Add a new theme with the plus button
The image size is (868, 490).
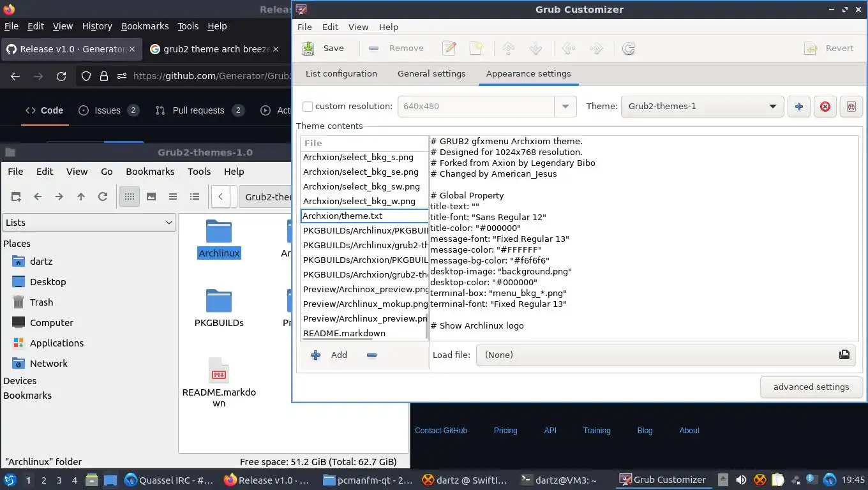coord(798,107)
